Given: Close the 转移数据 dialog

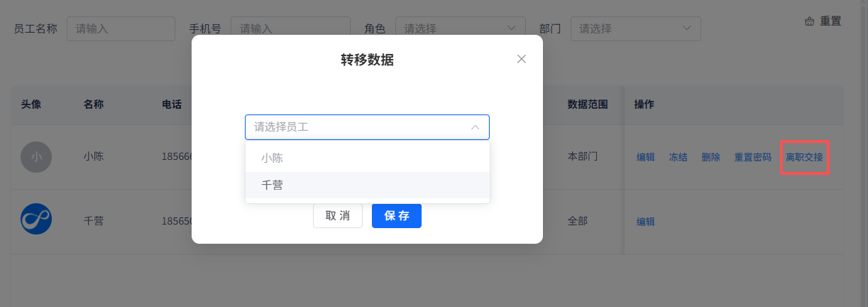Looking at the screenshot, I should click(x=522, y=59).
